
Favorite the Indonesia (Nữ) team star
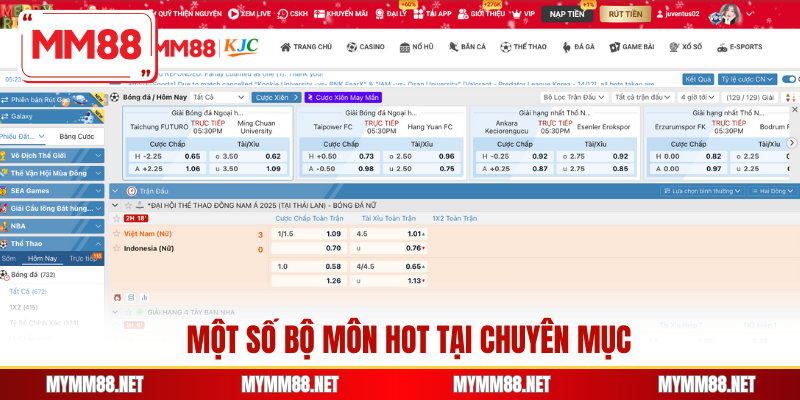point(116,248)
